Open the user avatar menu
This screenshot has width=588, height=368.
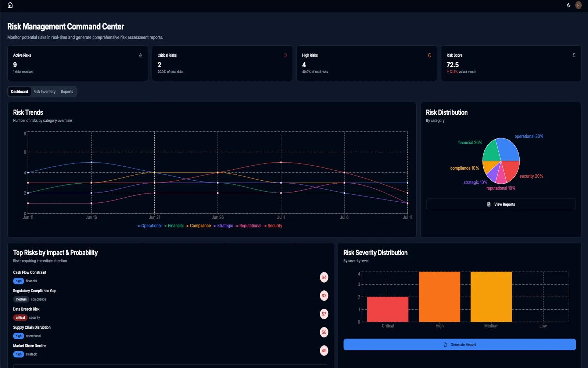[x=578, y=5]
